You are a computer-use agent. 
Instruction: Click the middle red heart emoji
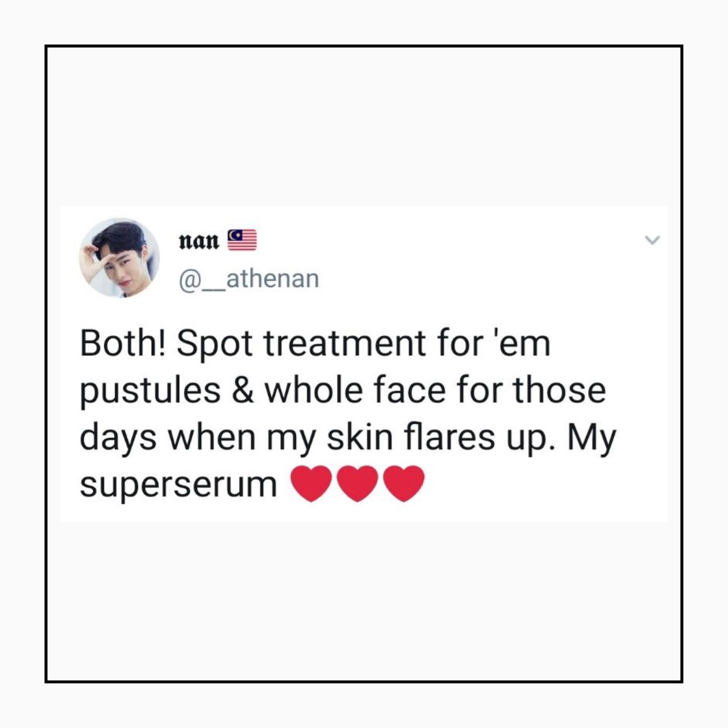click(x=358, y=483)
